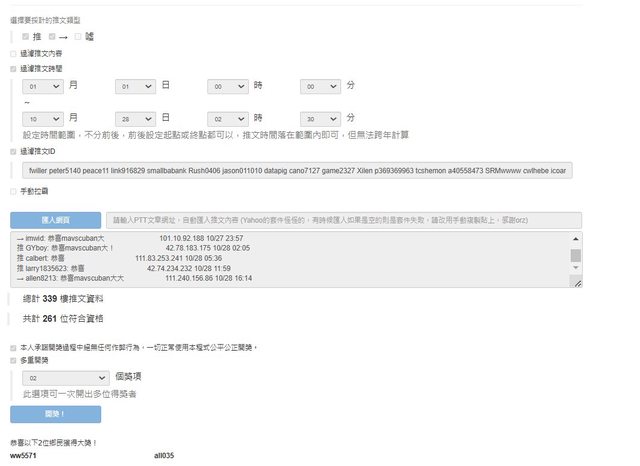
Task: Toggle the → arrow-type checkbox
Action: pyautogui.click(x=50, y=36)
